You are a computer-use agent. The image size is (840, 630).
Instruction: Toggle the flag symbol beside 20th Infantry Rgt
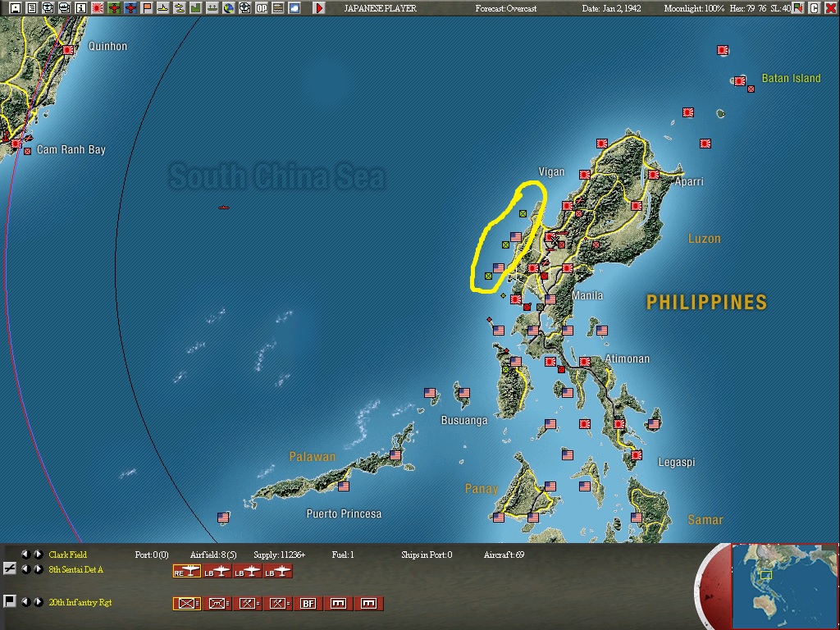[8, 601]
